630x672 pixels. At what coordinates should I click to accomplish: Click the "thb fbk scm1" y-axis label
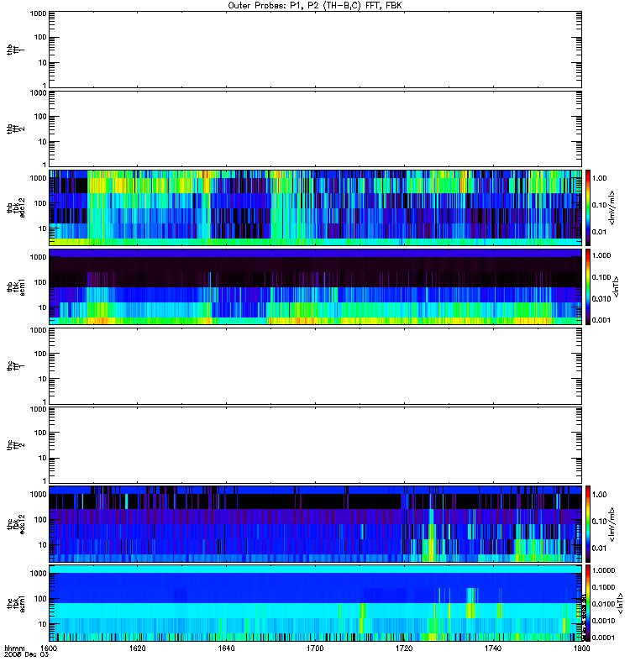(x=16, y=287)
